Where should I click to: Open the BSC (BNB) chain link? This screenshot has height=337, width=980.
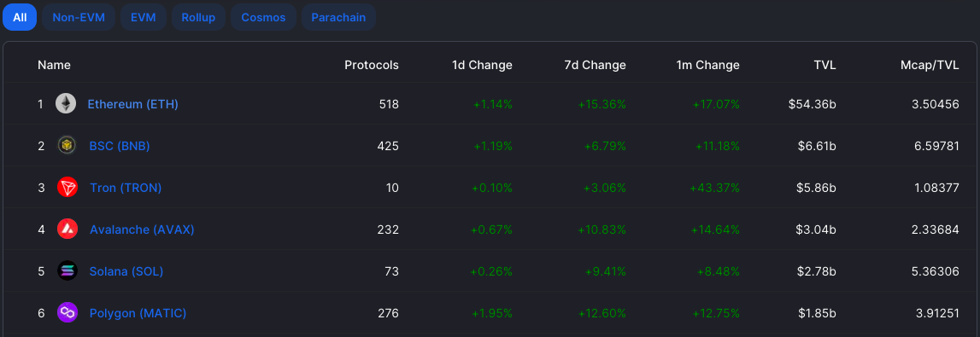click(120, 146)
